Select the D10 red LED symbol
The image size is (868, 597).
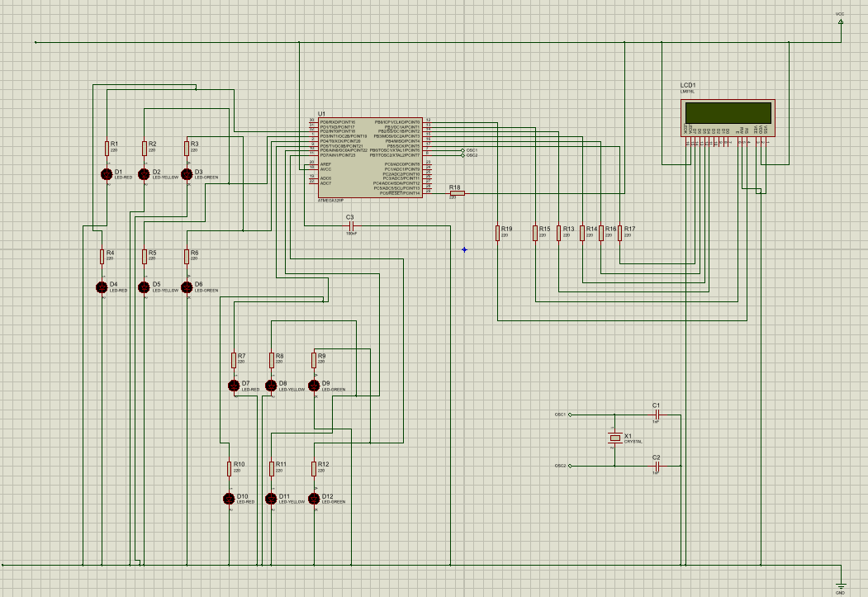pyautogui.click(x=229, y=499)
